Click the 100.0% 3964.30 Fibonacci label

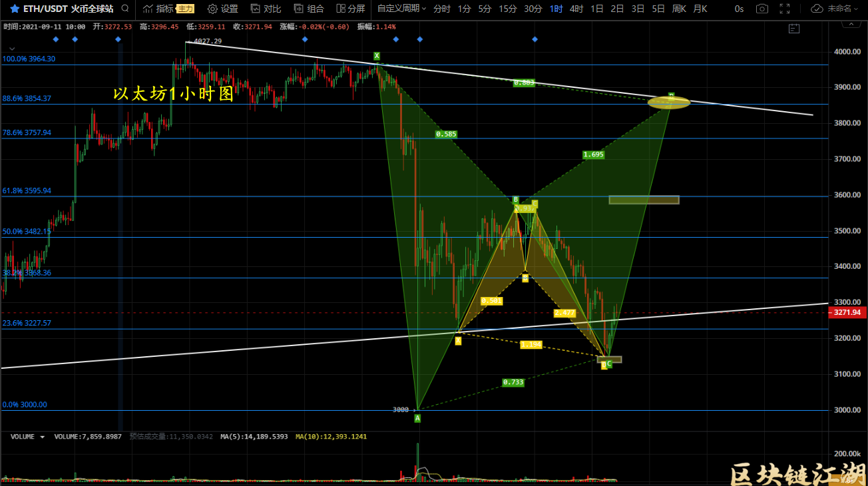(x=29, y=59)
